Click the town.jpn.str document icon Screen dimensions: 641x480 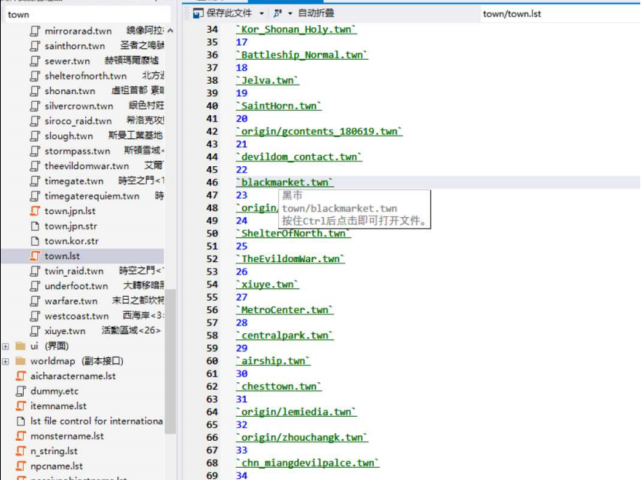[x=35, y=226]
